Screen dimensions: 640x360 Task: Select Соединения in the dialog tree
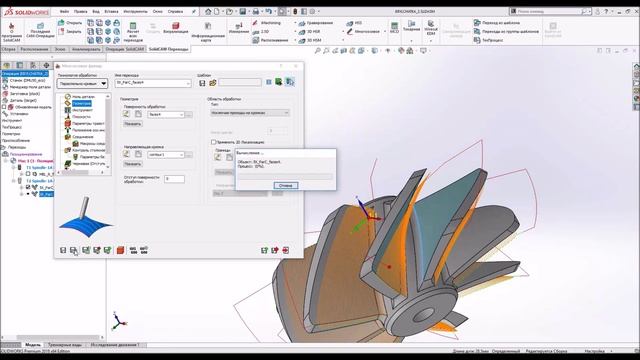82,137
